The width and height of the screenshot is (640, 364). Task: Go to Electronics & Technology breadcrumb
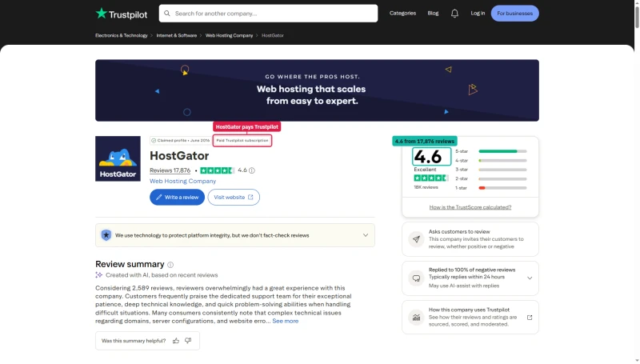tap(122, 35)
